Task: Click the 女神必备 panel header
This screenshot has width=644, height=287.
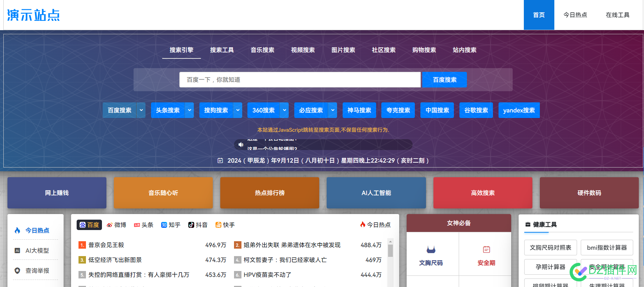Action: click(x=459, y=223)
